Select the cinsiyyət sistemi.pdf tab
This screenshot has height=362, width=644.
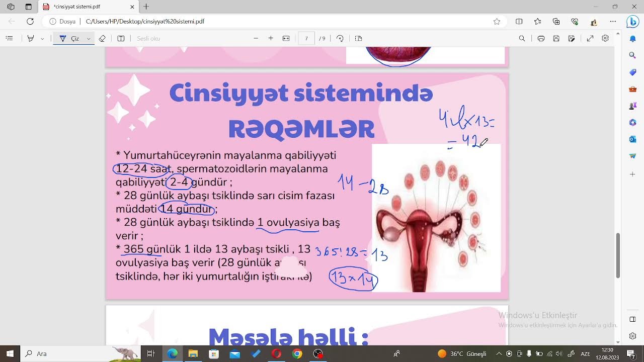tap(89, 7)
